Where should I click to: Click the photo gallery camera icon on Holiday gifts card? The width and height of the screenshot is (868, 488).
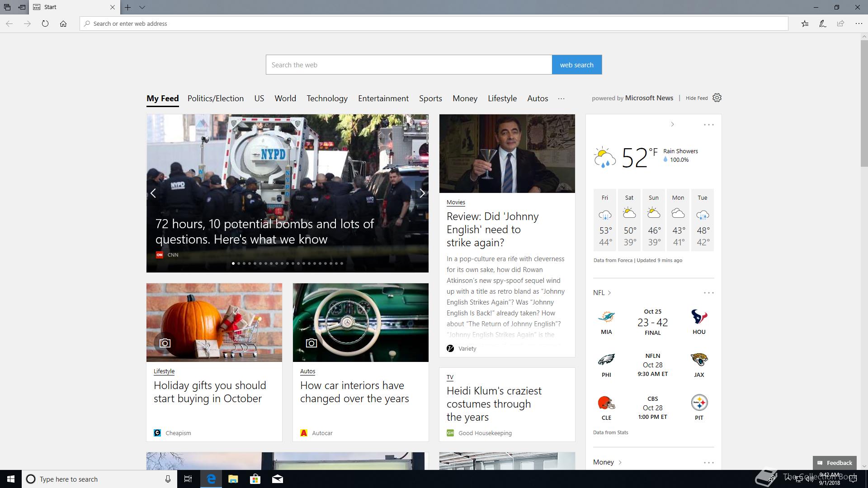pos(165,343)
